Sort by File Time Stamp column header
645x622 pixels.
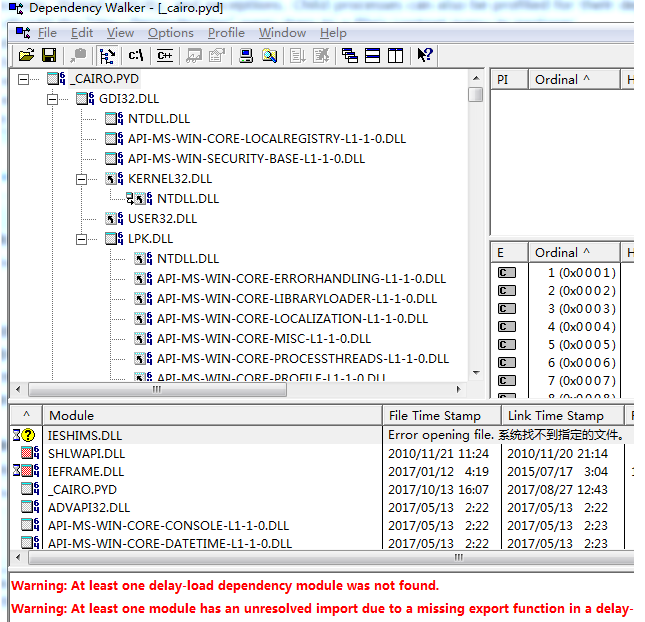click(435, 415)
